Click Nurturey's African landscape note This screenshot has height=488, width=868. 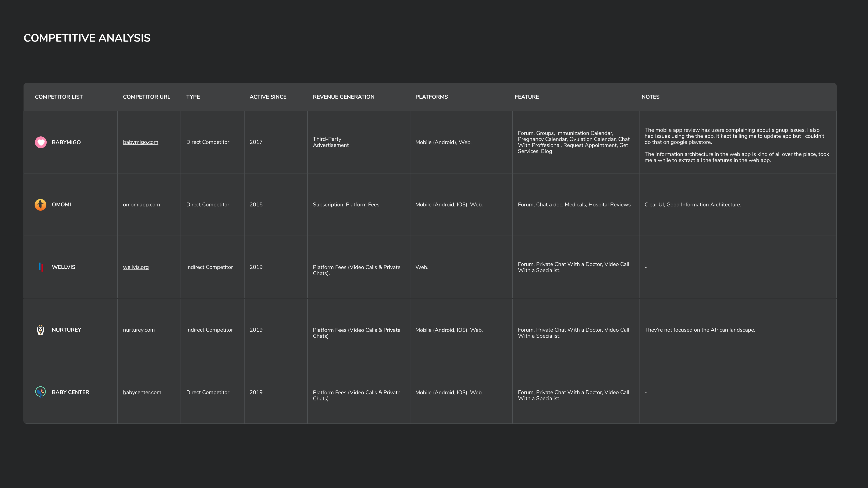click(700, 330)
